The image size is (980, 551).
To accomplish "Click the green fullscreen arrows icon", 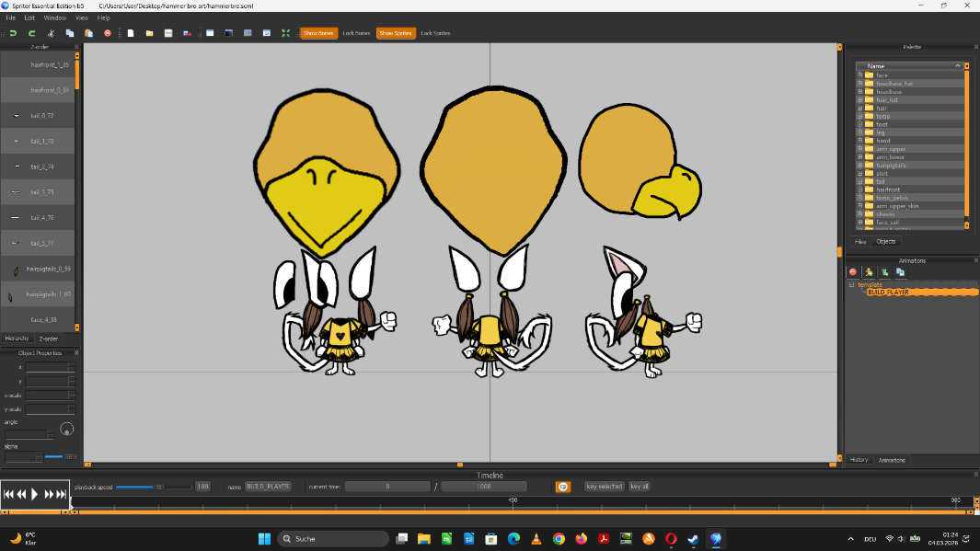I will coord(285,33).
